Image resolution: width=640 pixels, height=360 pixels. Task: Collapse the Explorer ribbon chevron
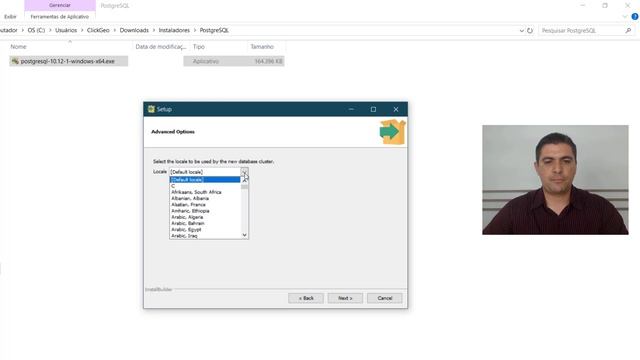coord(625,17)
